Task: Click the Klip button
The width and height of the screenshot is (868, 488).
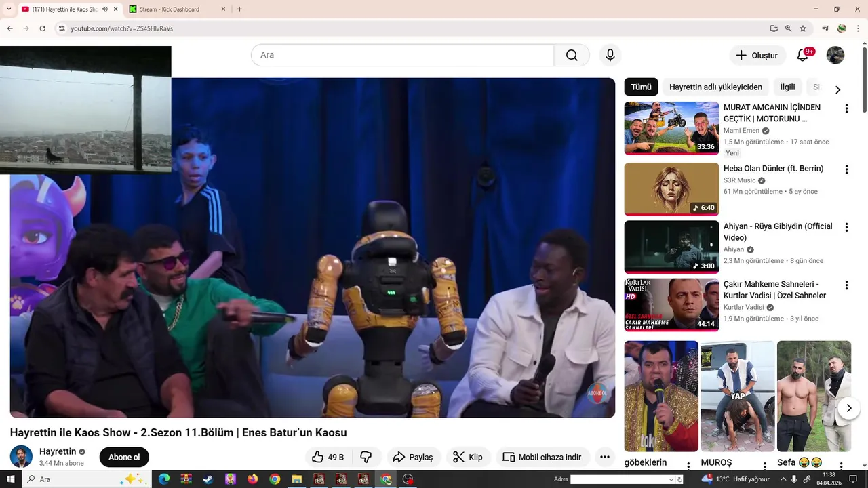Action: pyautogui.click(x=468, y=457)
